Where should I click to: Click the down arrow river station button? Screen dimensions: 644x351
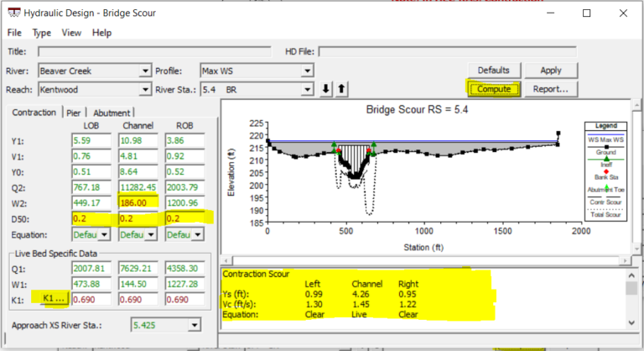[x=325, y=89]
